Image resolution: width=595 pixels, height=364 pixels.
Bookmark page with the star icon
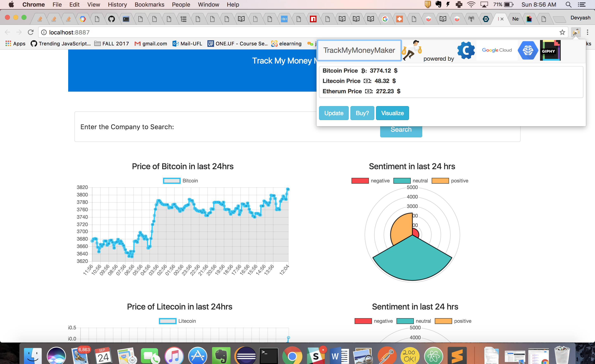click(x=562, y=32)
